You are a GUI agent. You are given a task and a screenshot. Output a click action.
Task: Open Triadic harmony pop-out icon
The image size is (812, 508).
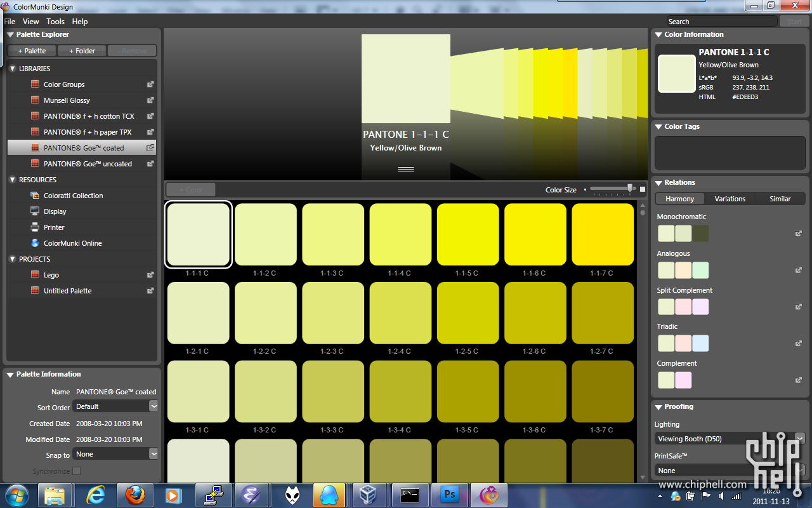pos(799,344)
